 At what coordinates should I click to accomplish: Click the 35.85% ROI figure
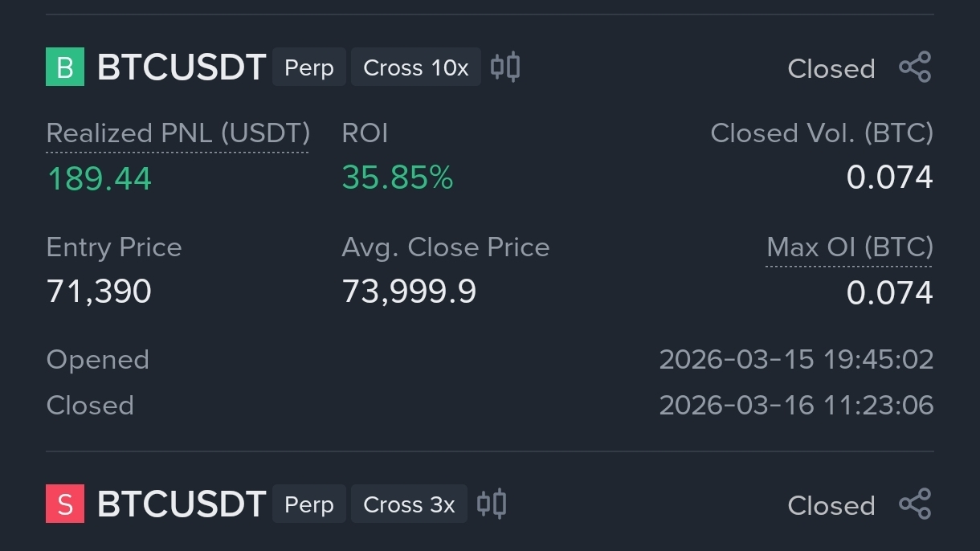(398, 178)
